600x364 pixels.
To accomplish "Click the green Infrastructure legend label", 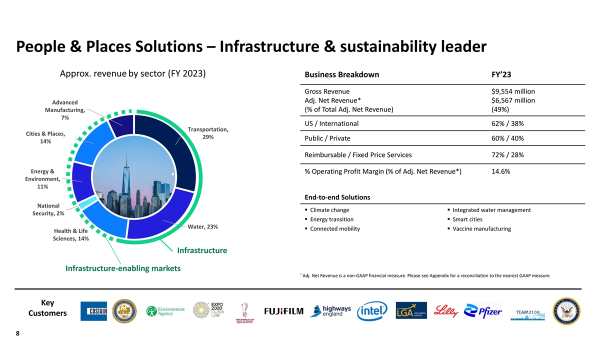I will pos(201,250).
